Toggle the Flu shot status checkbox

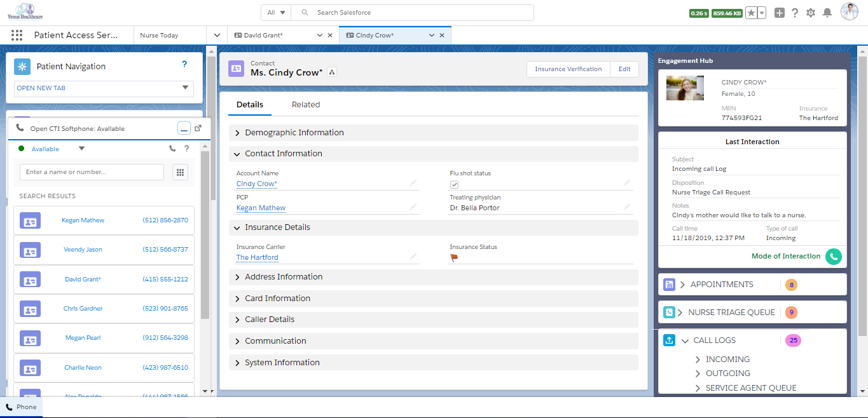(454, 185)
